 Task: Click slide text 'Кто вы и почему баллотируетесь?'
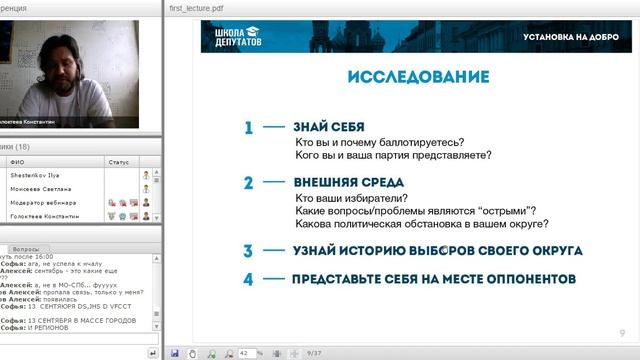380,142
